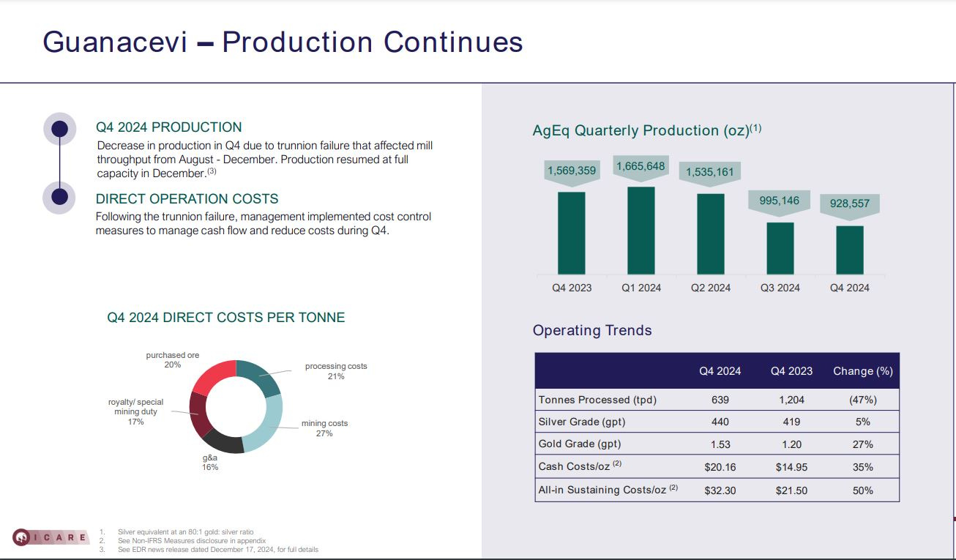This screenshot has width=956, height=560.
Task: Click the Q4 2024 production bar
Action: 850,250
